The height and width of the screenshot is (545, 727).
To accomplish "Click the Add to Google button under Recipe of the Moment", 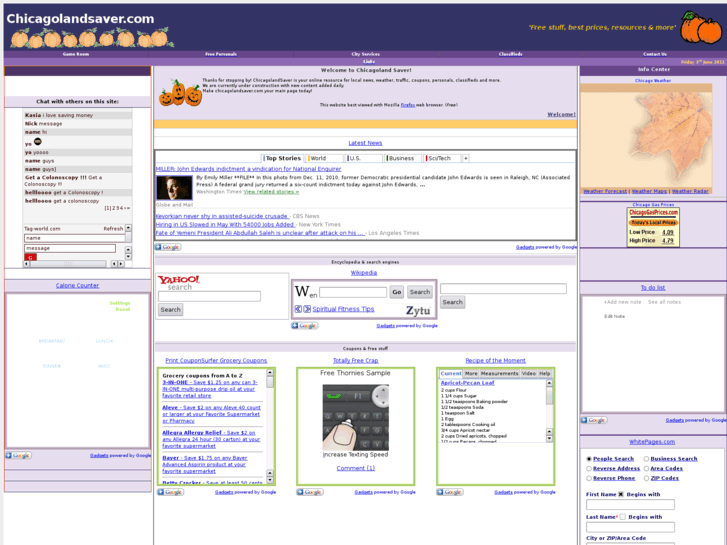I will tap(450, 492).
